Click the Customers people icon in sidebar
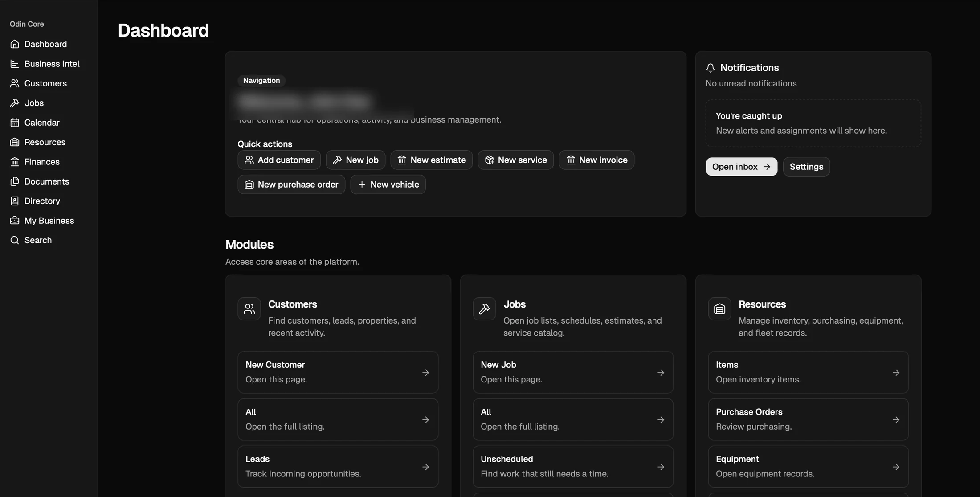The width and height of the screenshot is (980, 497). pyautogui.click(x=15, y=83)
